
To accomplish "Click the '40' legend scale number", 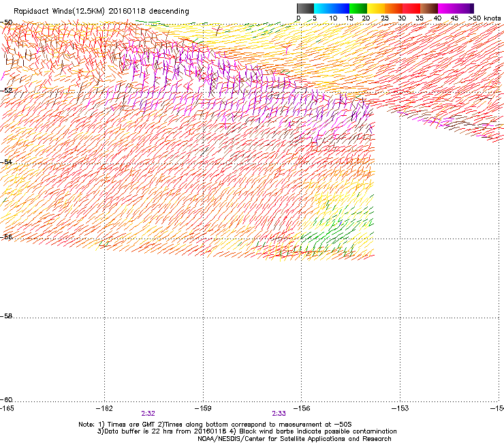I will tap(437, 18).
